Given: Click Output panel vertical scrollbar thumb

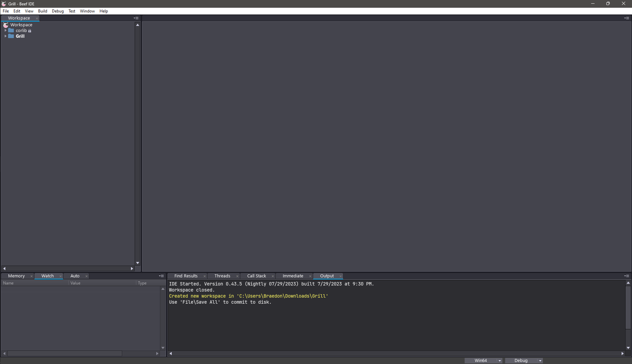Looking at the screenshot, I should pyautogui.click(x=628, y=307).
